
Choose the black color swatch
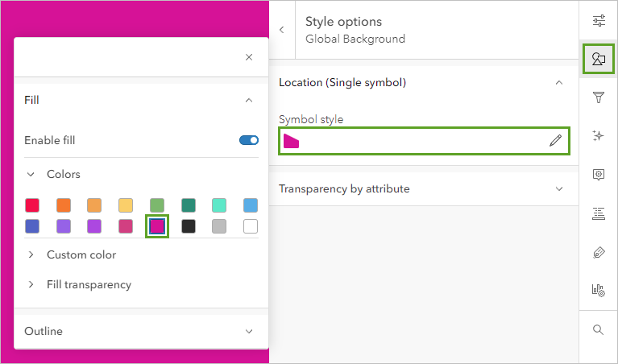pyautogui.click(x=189, y=226)
